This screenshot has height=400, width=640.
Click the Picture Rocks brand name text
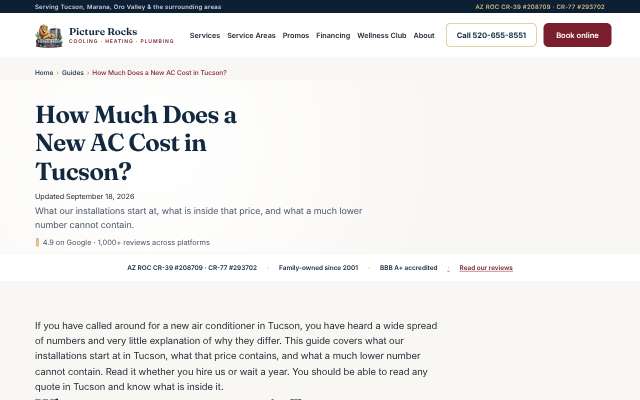pos(103,31)
